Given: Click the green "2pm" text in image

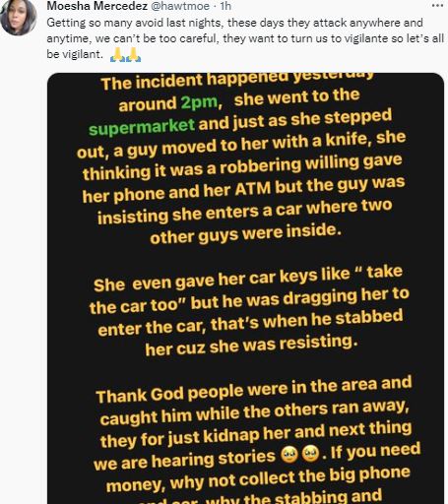Looking at the screenshot, I should click(200, 102).
